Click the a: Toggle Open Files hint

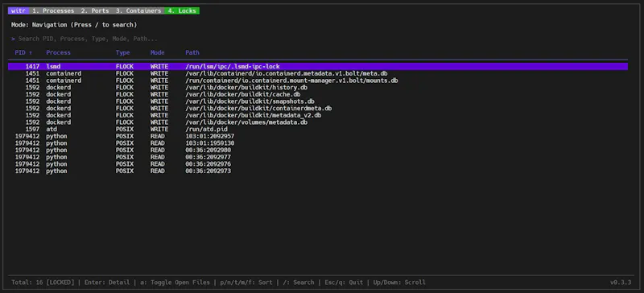pyautogui.click(x=175, y=283)
